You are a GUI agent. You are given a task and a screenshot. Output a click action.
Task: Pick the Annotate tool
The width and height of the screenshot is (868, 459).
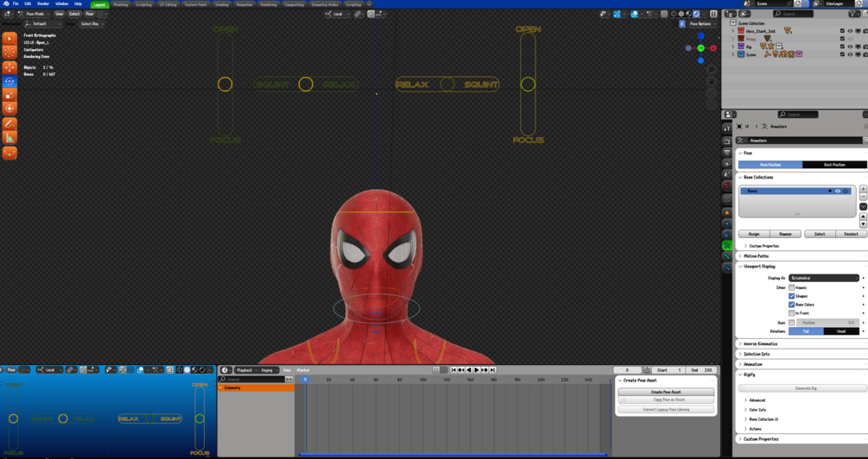click(x=10, y=124)
